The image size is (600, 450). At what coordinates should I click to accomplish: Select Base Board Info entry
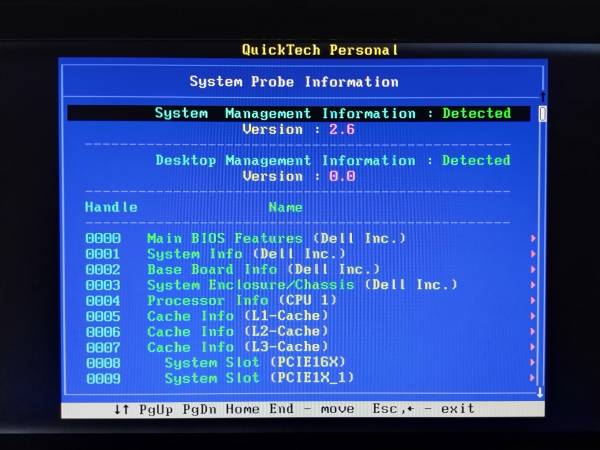[264, 269]
